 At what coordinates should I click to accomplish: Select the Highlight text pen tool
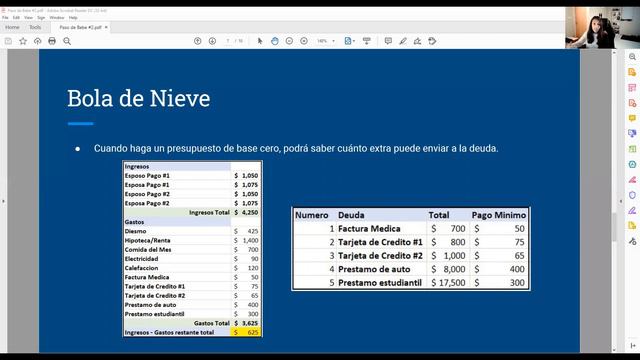403,41
